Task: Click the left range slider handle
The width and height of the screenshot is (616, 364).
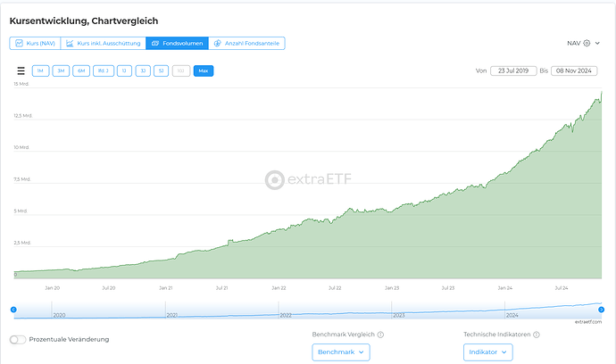Action: tap(13, 309)
